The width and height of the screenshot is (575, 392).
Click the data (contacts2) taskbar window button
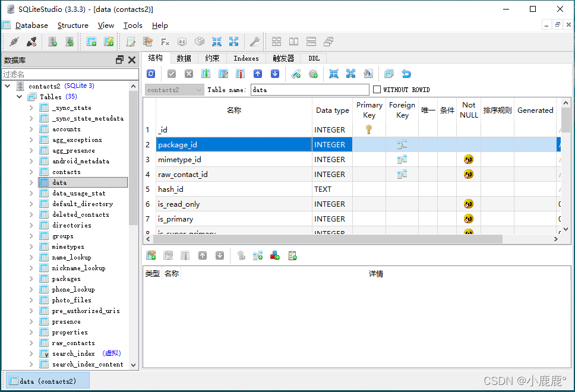coord(48,381)
